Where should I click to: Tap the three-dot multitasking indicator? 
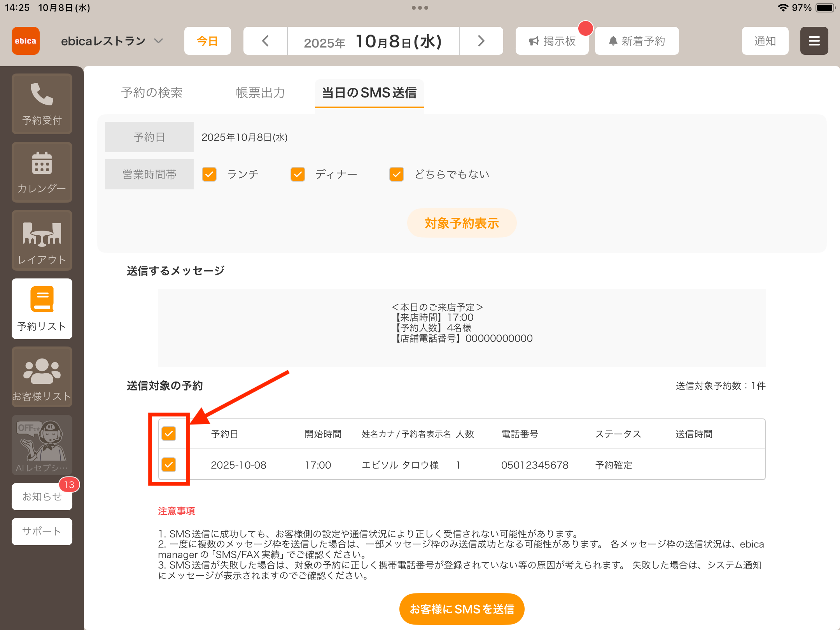coord(420,8)
